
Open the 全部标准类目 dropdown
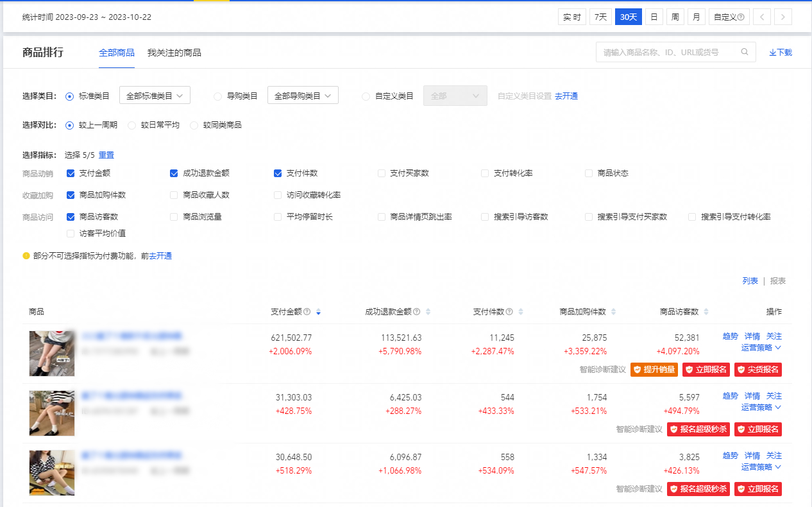[x=155, y=96]
